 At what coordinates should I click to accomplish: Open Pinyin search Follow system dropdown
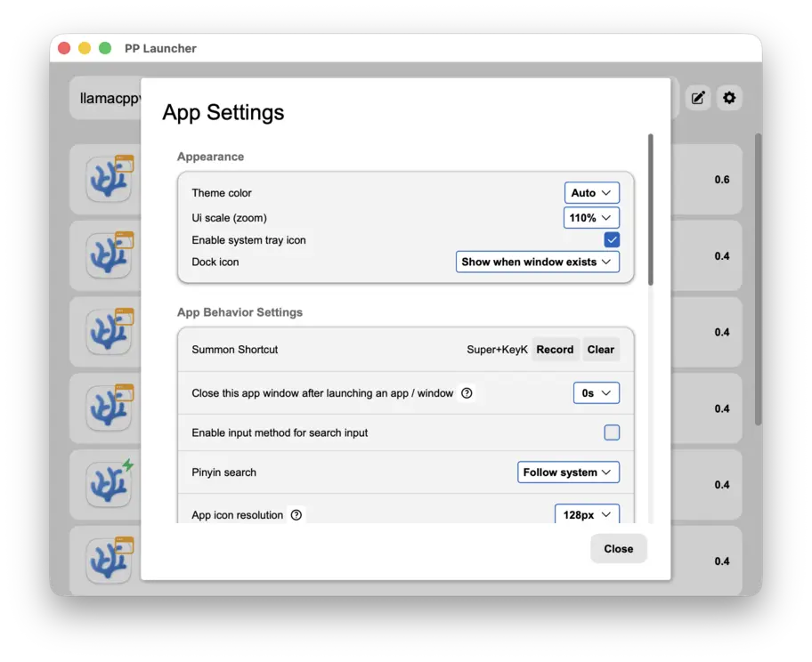(568, 472)
